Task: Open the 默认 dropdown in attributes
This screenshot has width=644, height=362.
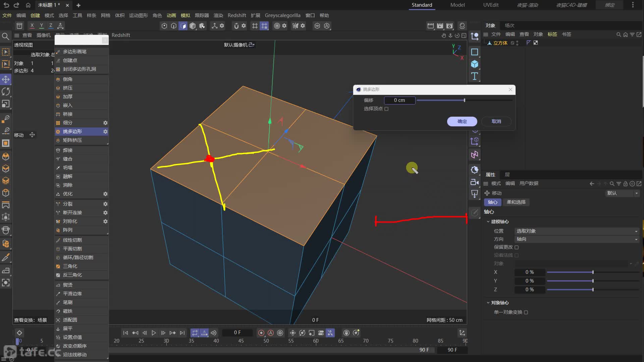Action: click(x=622, y=193)
